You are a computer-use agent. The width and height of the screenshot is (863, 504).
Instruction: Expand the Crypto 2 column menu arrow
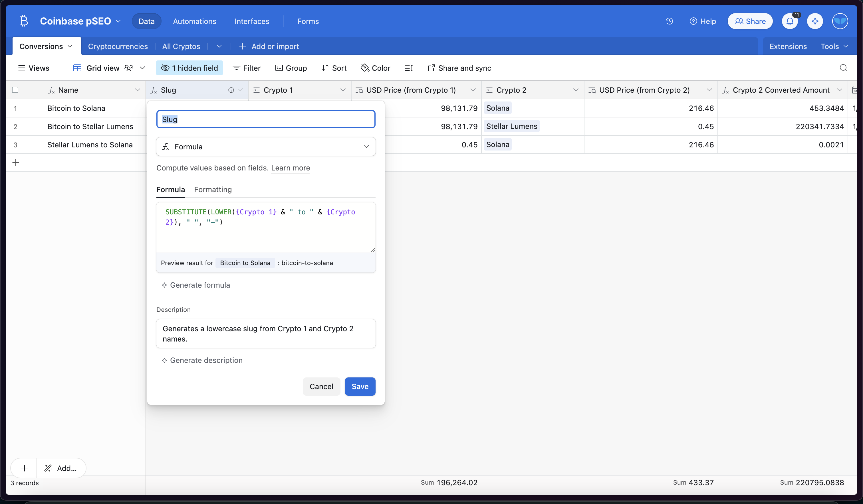point(576,90)
